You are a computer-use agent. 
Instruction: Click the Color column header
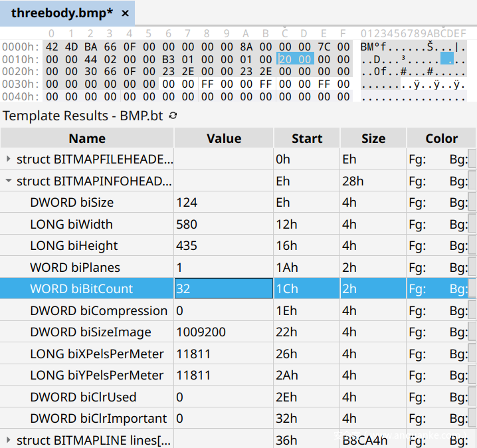coord(441,138)
